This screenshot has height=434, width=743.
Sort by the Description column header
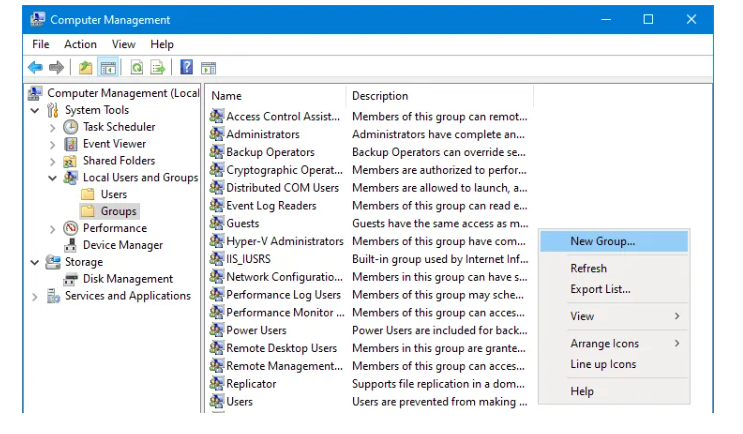[440, 96]
